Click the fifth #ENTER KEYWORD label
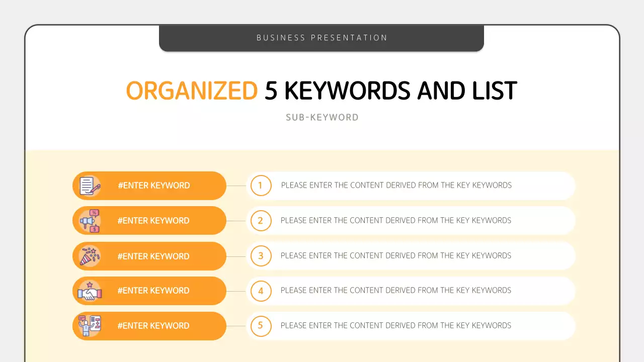This screenshot has width=644, height=362. [x=153, y=326]
